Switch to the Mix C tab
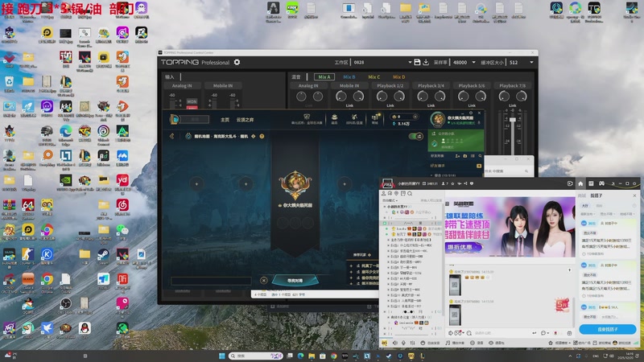Screen dimensions: 644x362 (374, 76)
